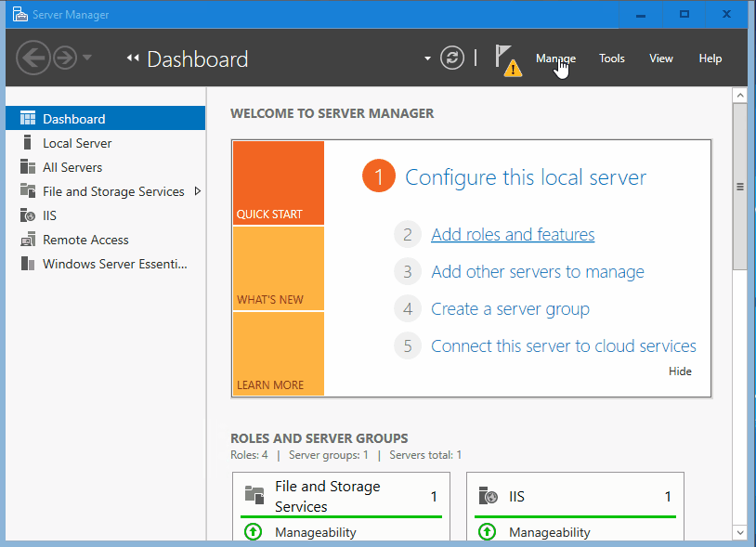Image resolution: width=756 pixels, height=547 pixels.
Task: Select All Servers in the sidebar
Action: point(72,167)
